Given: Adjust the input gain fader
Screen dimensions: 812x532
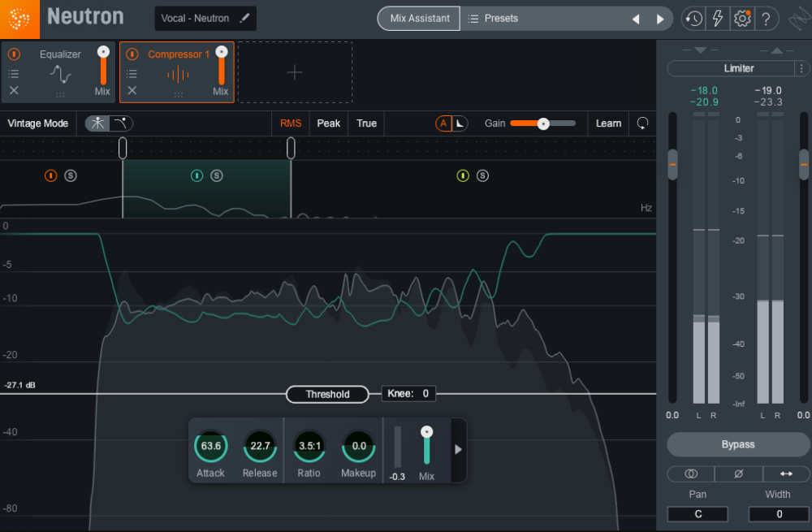Looking at the screenshot, I should coord(672,165).
